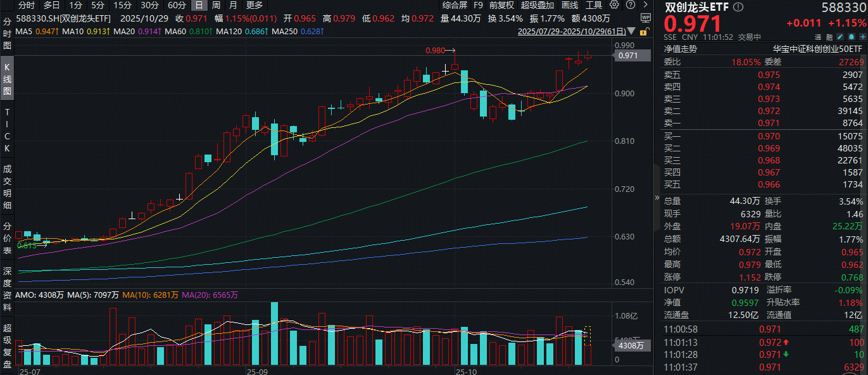
Task: Toggle the orange lock icon near the date range
Action: pyautogui.click(x=644, y=32)
